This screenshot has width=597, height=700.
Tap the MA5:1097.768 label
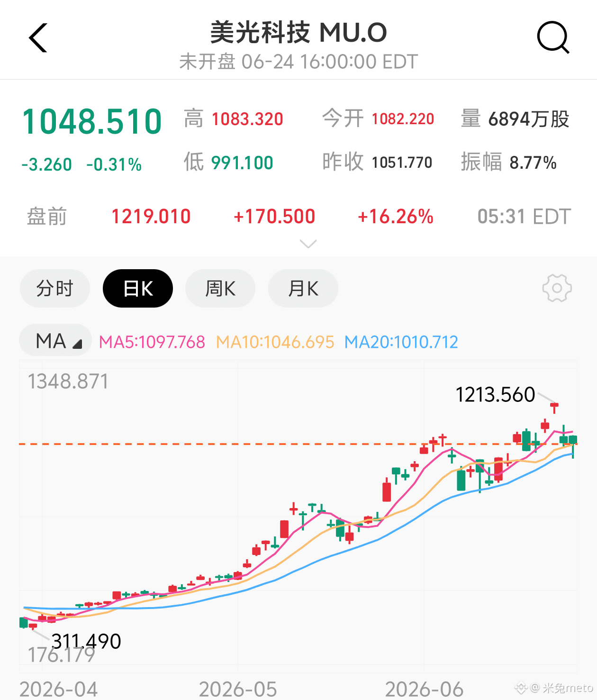(152, 342)
